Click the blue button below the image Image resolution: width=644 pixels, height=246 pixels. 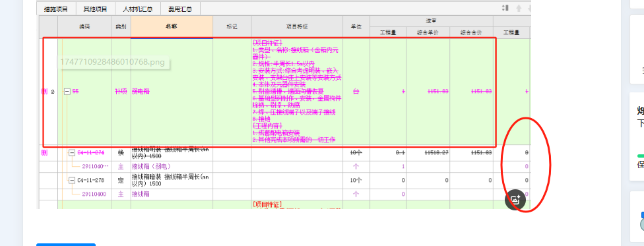tap(66, 245)
